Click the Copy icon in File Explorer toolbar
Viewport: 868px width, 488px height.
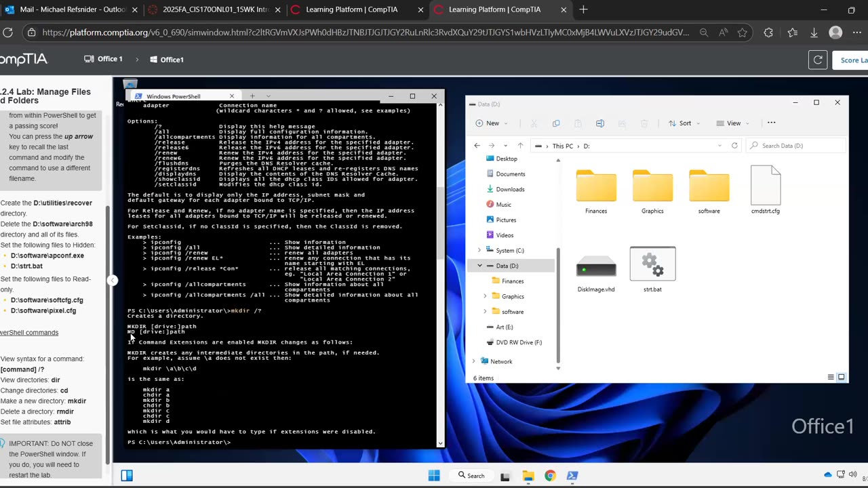pyautogui.click(x=556, y=123)
